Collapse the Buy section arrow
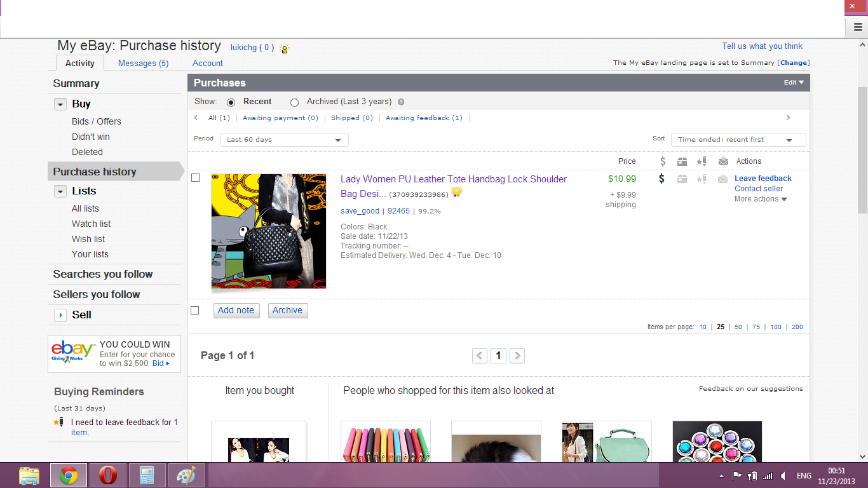Viewport: 868px width, 488px height. pyautogui.click(x=60, y=104)
